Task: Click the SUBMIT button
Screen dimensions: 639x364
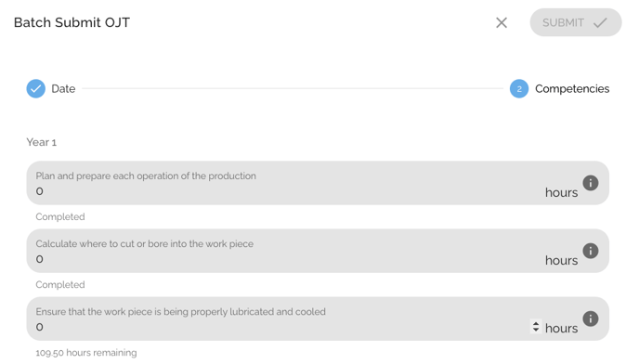Action: click(576, 22)
